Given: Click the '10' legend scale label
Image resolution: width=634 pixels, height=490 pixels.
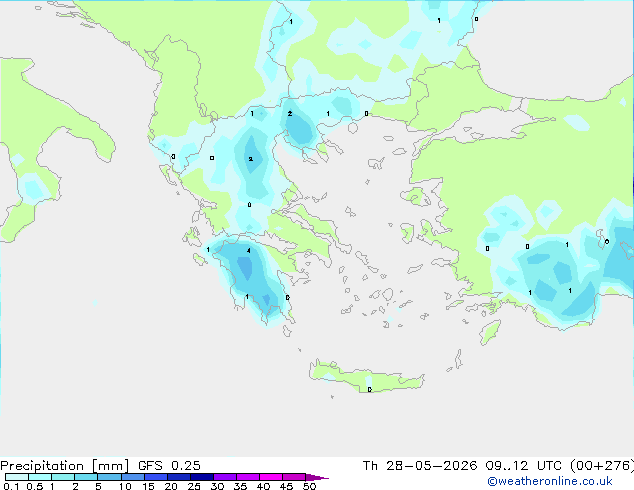Looking at the screenshot, I should 125,486.
